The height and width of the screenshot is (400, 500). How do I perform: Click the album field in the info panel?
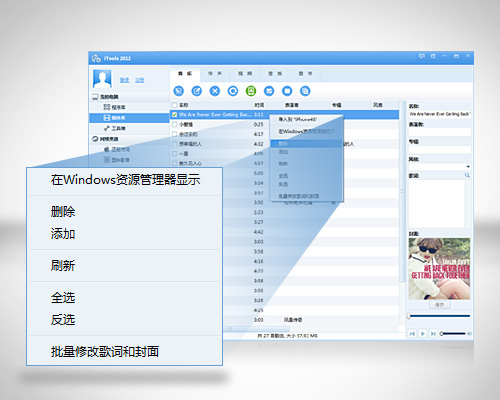pos(440,150)
